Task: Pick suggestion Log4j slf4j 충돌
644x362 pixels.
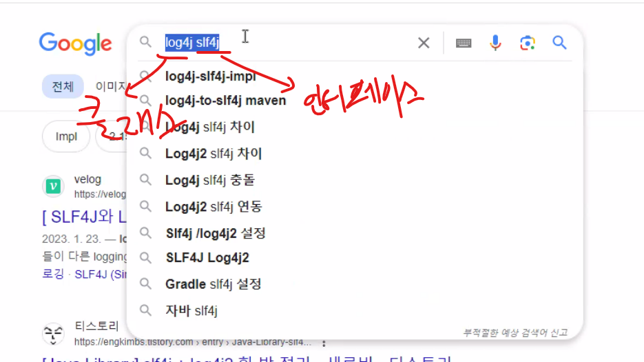Action: coord(210,180)
